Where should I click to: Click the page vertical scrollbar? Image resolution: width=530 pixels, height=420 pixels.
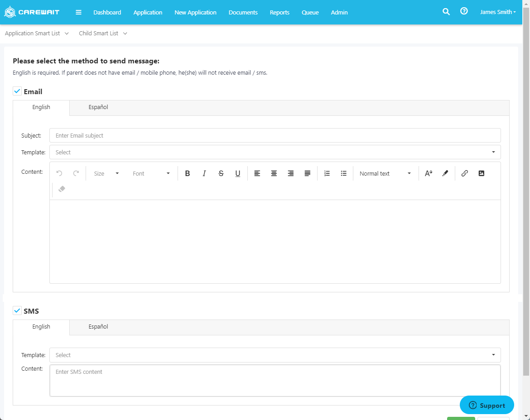click(x=526, y=191)
